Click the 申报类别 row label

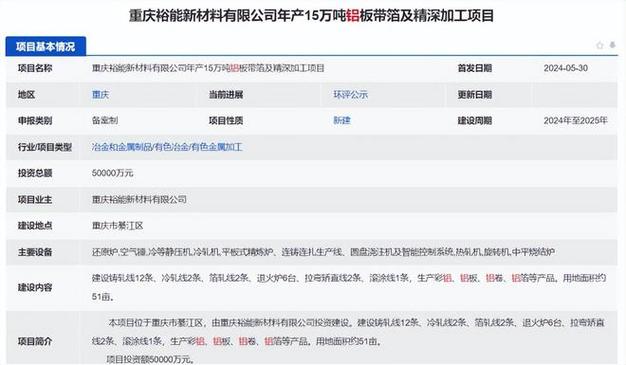pyautogui.click(x=35, y=121)
